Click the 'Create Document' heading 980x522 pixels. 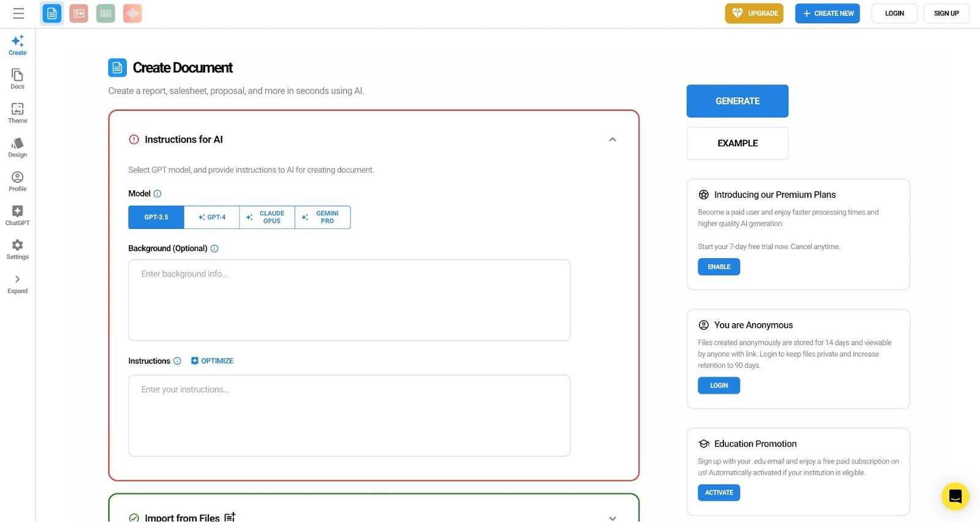pyautogui.click(x=183, y=68)
